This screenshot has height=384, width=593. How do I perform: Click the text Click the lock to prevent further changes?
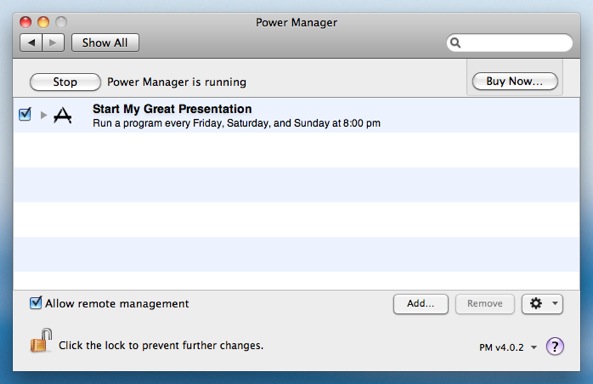click(161, 345)
